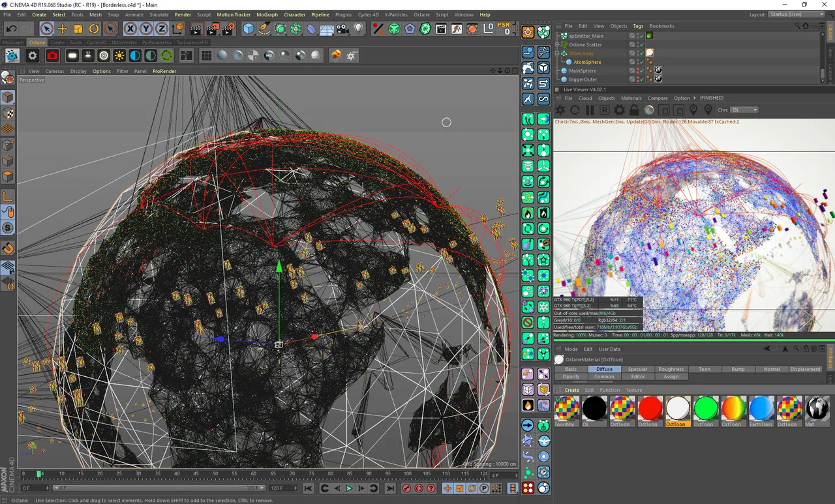Click the Diffuse material button
Image resolution: width=835 pixels, height=504 pixels.
point(604,369)
